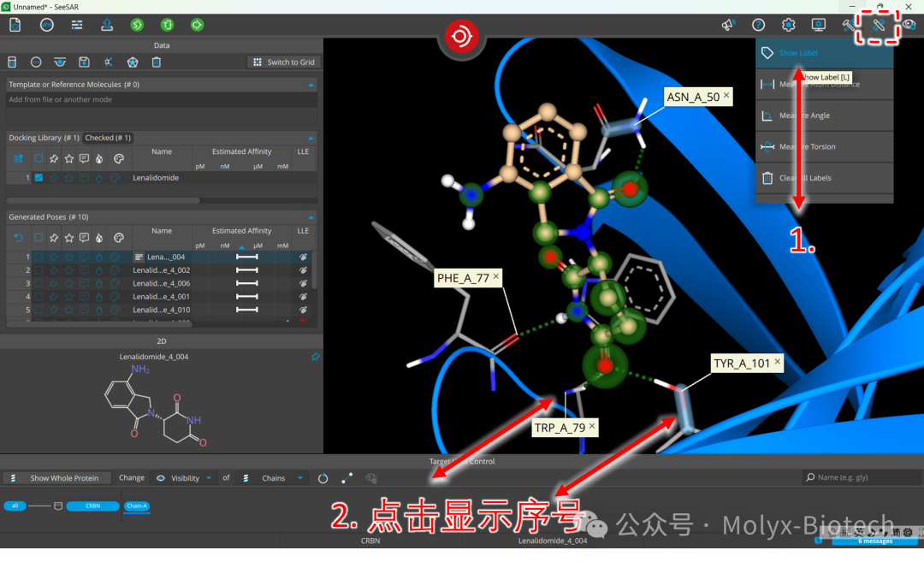The width and height of the screenshot is (924, 562).
Task: Toggle the select-all checkbox in Docking Library header
Action: click(x=38, y=158)
